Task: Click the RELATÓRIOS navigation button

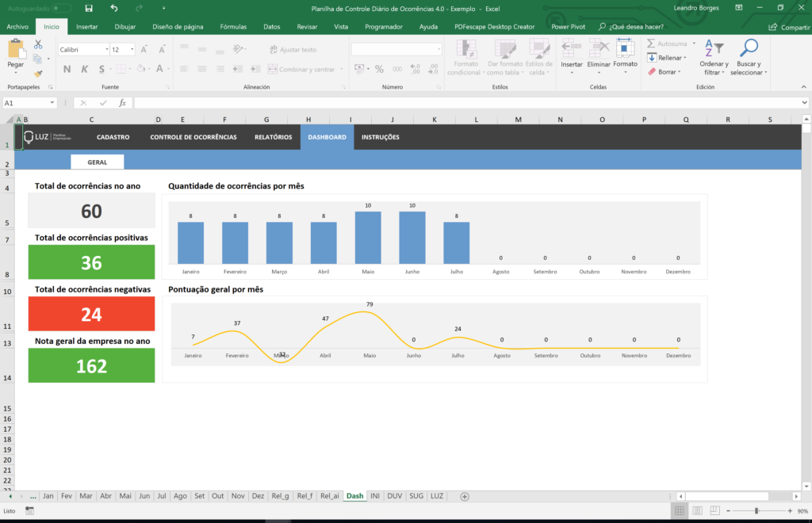Action: click(273, 137)
